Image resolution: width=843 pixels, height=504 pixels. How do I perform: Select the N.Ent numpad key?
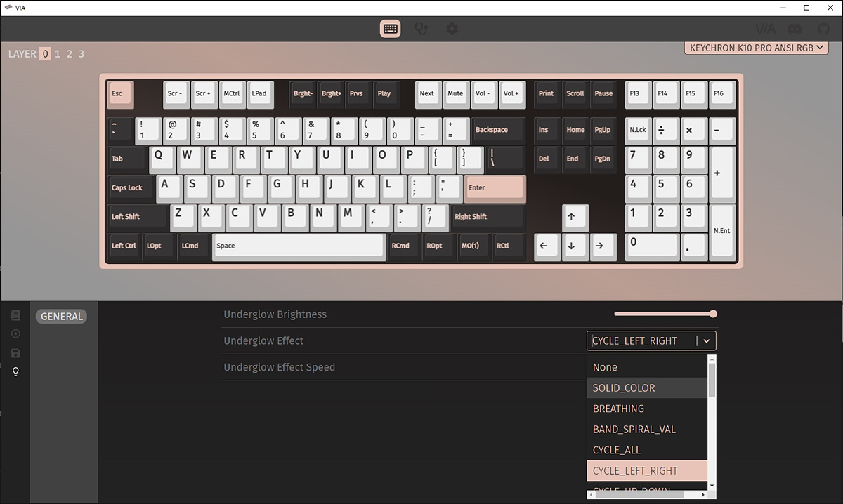722,232
